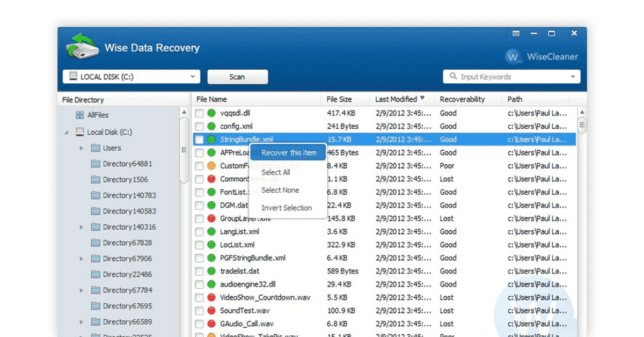Tick the checkbox beside LangList.xml

point(199,232)
